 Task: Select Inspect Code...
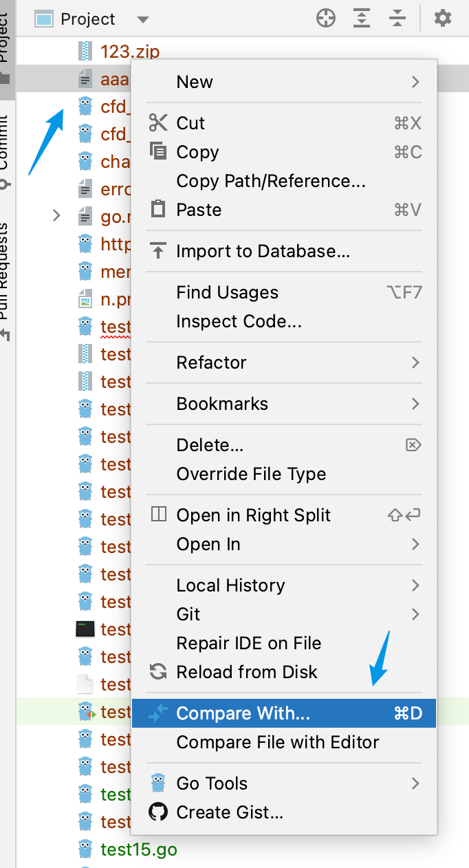point(283,321)
